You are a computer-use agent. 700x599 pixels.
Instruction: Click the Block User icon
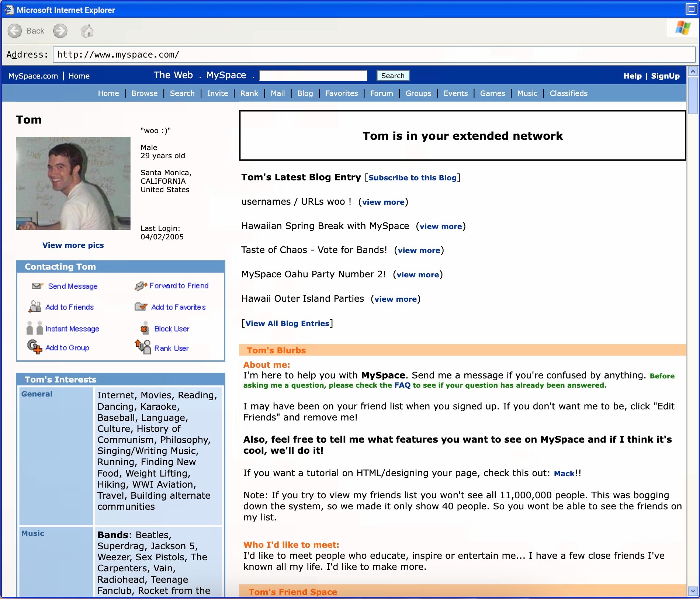(144, 329)
